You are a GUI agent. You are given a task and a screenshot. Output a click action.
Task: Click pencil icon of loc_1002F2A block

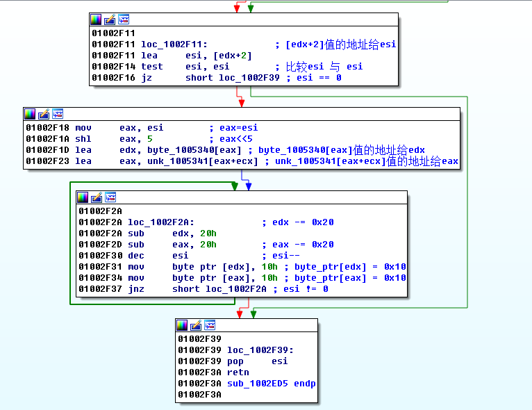pyautogui.click(x=97, y=197)
